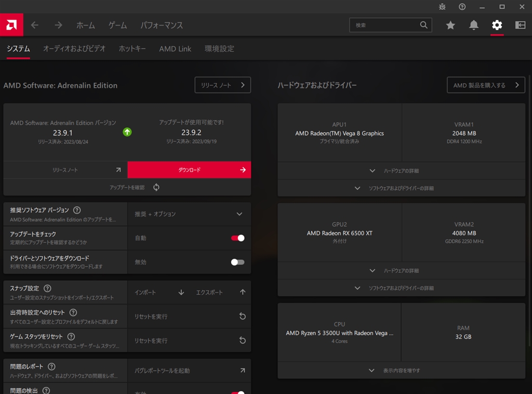Screen dimensions: 532x394
Task: Switch to the システム tab
Action: point(18,48)
